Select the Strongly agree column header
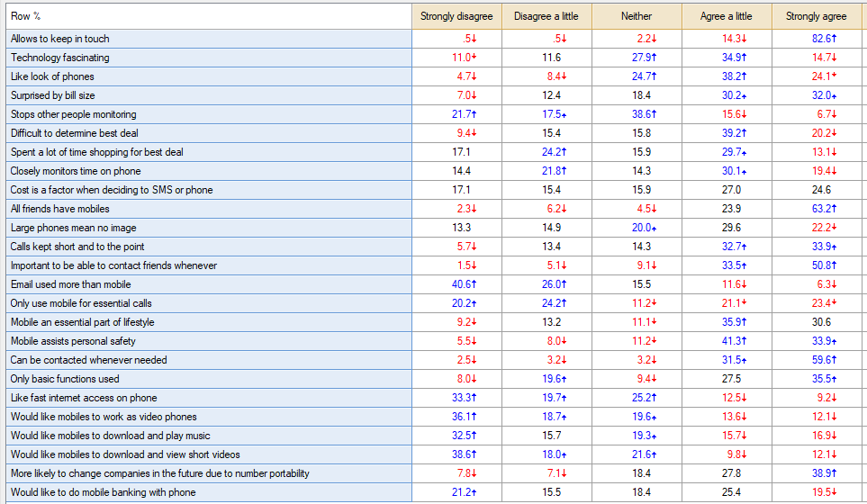Viewport: 867px width, 504px height. (817, 16)
